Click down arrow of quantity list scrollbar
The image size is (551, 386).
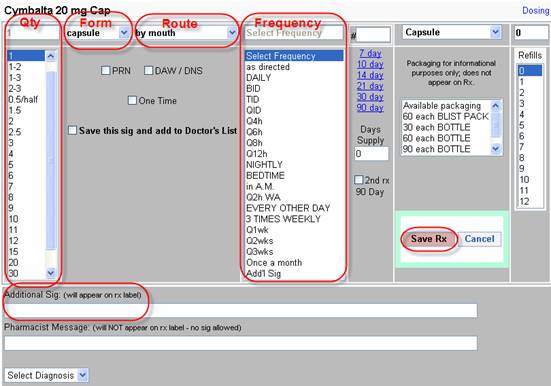click(51, 273)
